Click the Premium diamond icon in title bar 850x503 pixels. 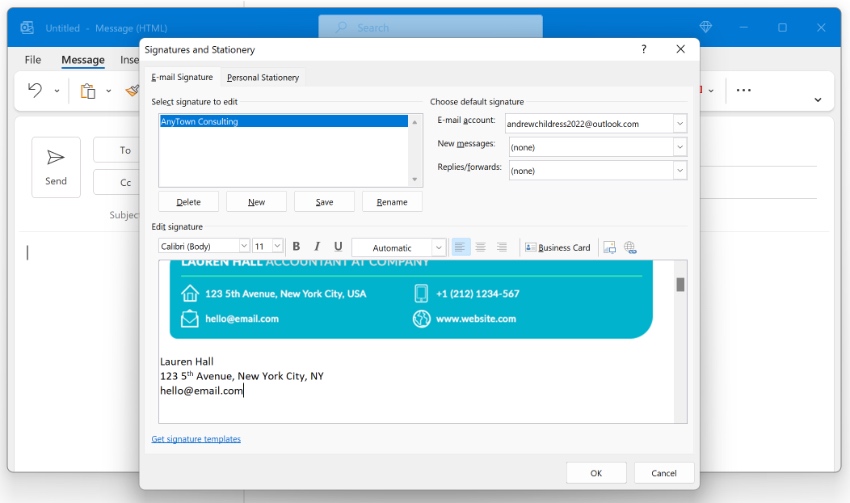coord(705,27)
